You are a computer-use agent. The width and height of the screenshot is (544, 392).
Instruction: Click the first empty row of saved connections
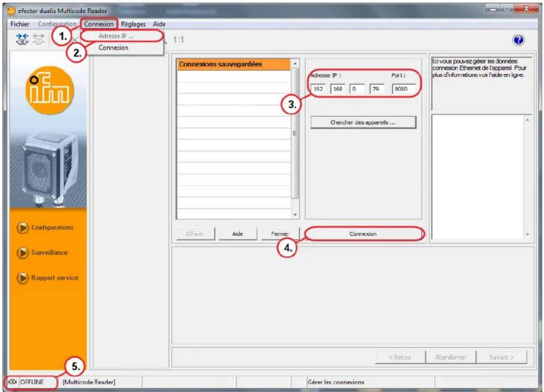pyautogui.click(x=233, y=76)
